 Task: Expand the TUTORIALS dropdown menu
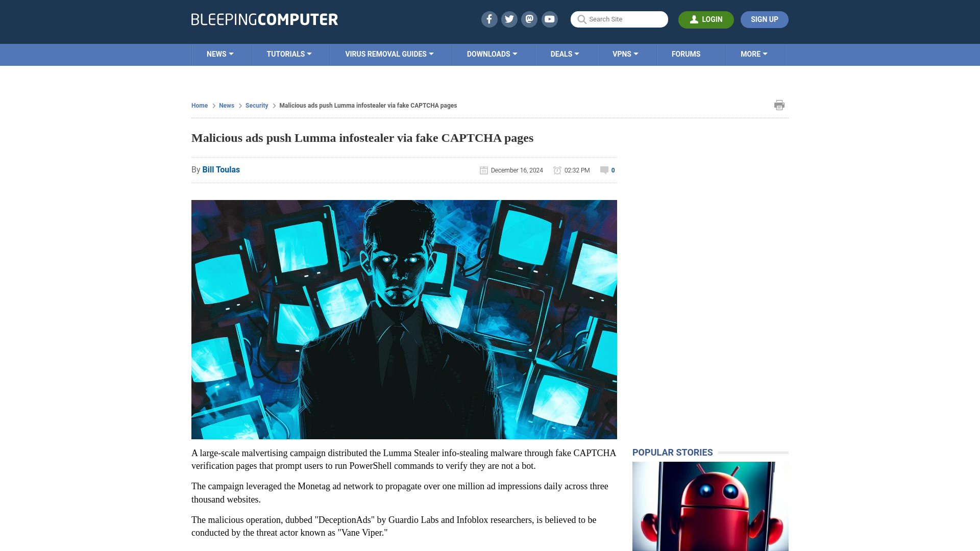(289, 54)
